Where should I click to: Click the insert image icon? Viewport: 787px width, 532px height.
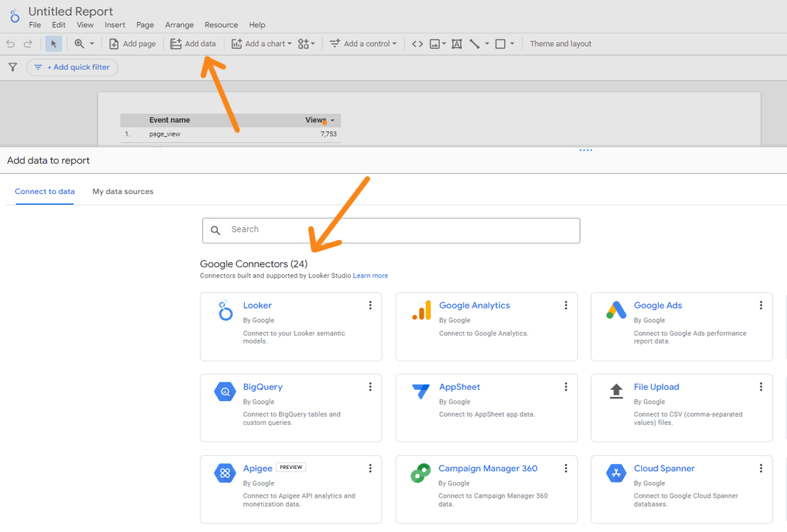click(435, 44)
